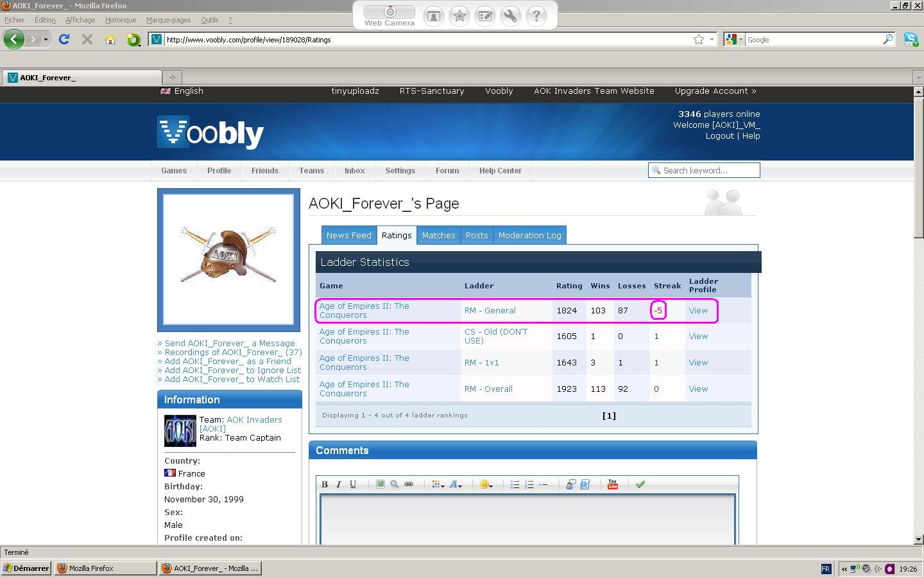The width and height of the screenshot is (924, 578).
Task: Open the tab list dropdown arrow
Action: [918, 78]
